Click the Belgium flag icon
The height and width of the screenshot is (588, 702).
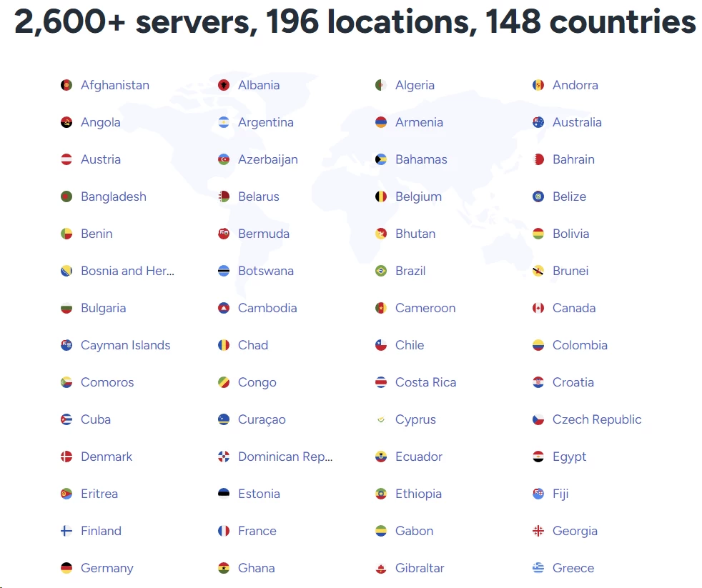click(x=380, y=196)
